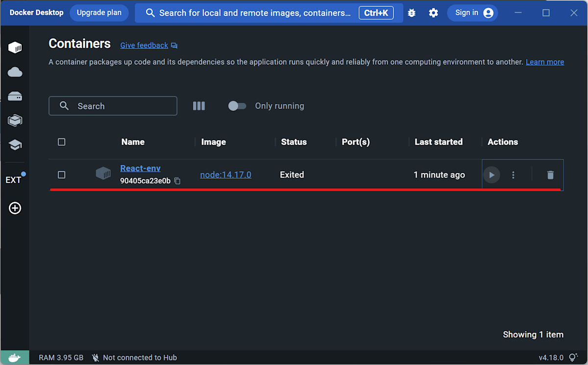Copy the container ID 90405ca23e0b
This screenshot has height=365, width=588.
pyautogui.click(x=177, y=181)
